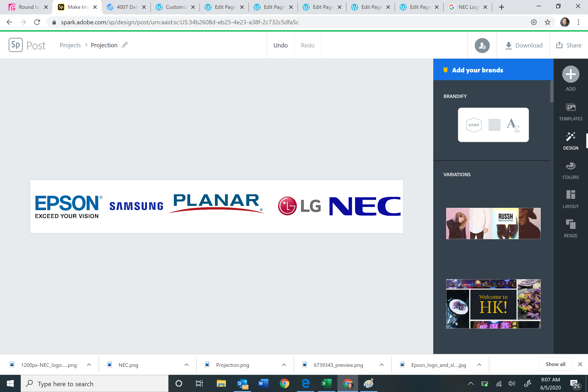Screen dimensions: 588x392
Task: Click the Download icon in top bar
Action: tap(508, 45)
